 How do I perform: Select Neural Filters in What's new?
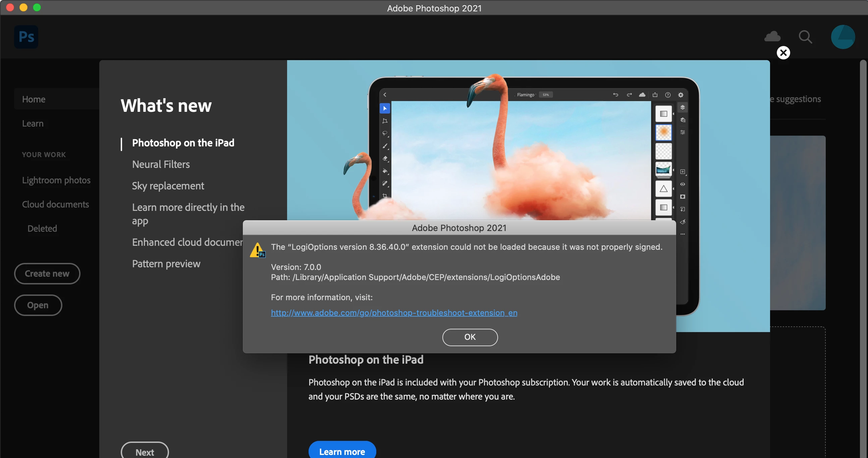(161, 164)
